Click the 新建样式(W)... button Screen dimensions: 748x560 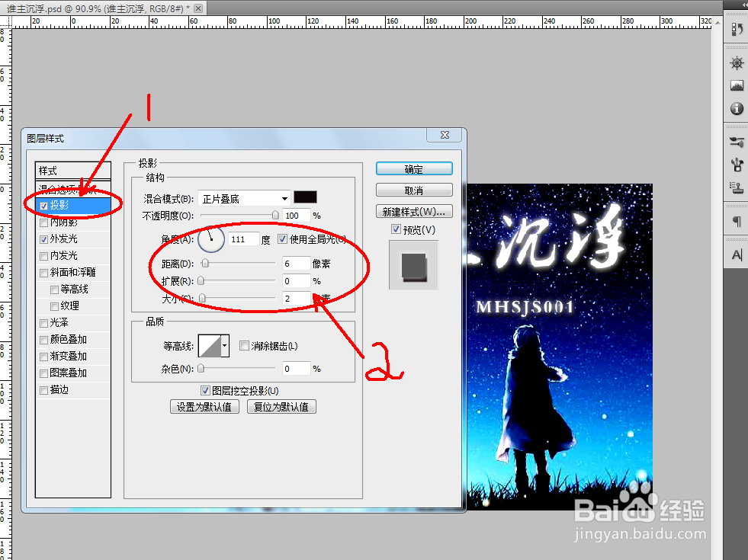coord(414,212)
